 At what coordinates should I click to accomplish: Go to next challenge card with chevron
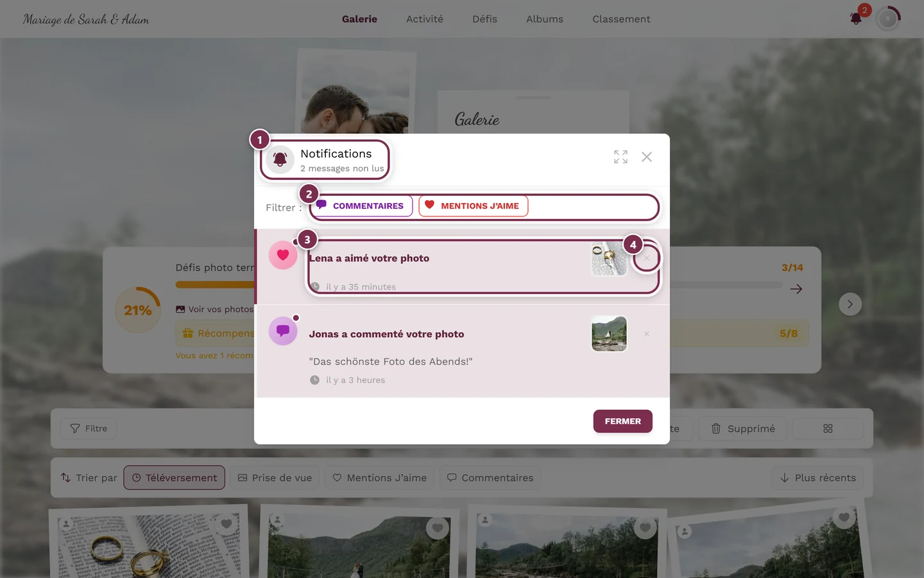click(x=850, y=304)
